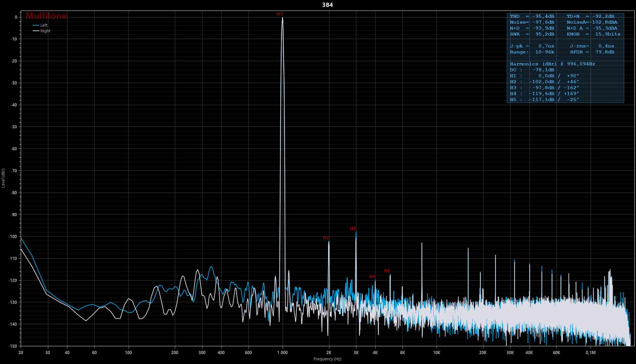
Task: Click the 2K frequency tick label
Action: click(329, 353)
